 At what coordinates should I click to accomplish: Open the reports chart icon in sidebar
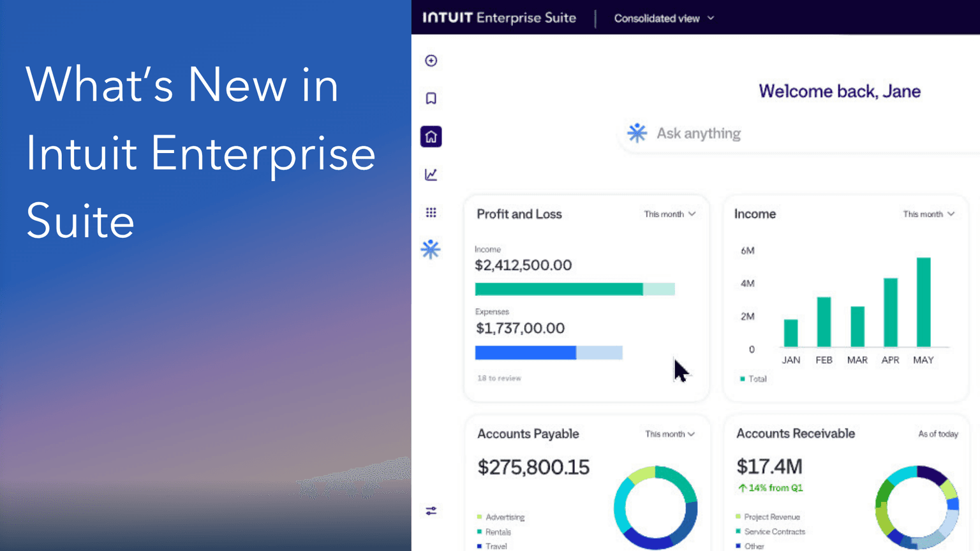pos(431,174)
